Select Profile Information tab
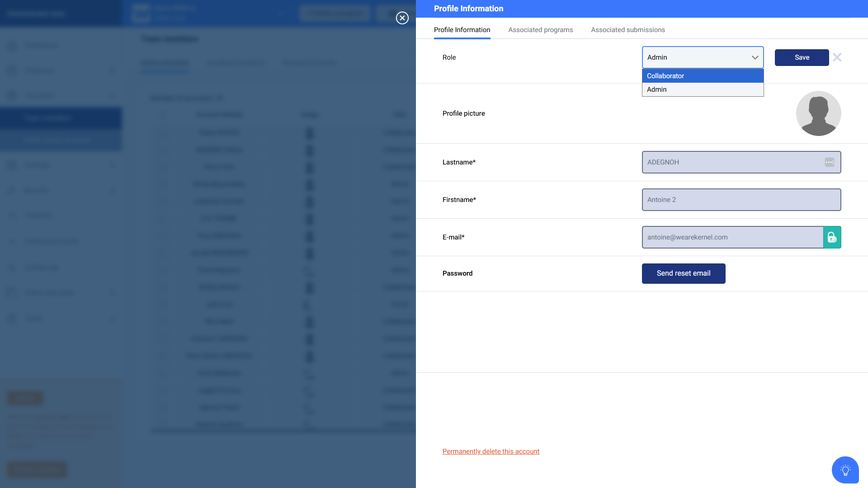The width and height of the screenshot is (868, 488). (x=462, y=30)
